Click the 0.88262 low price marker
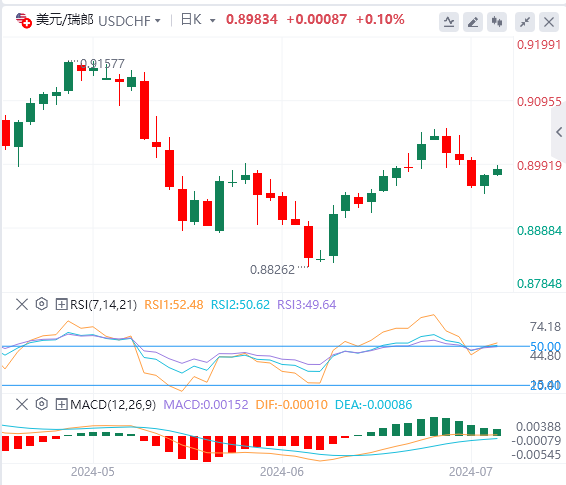Screen dimensions: 566x485 click(x=273, y=270)
